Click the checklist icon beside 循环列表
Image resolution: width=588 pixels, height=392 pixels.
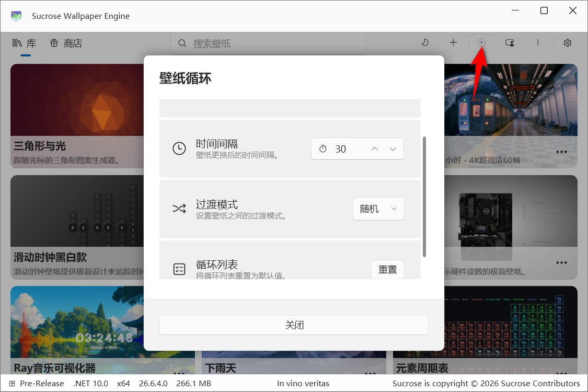point(179,269)
